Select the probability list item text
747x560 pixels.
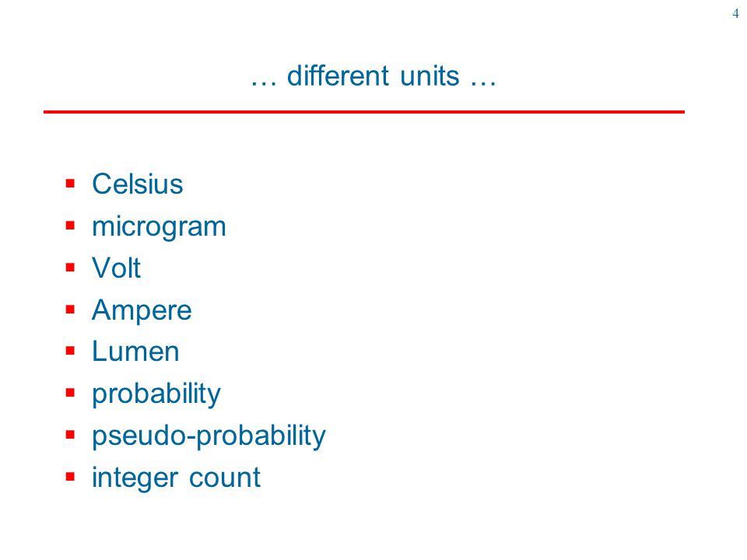(x=156, y=395)
